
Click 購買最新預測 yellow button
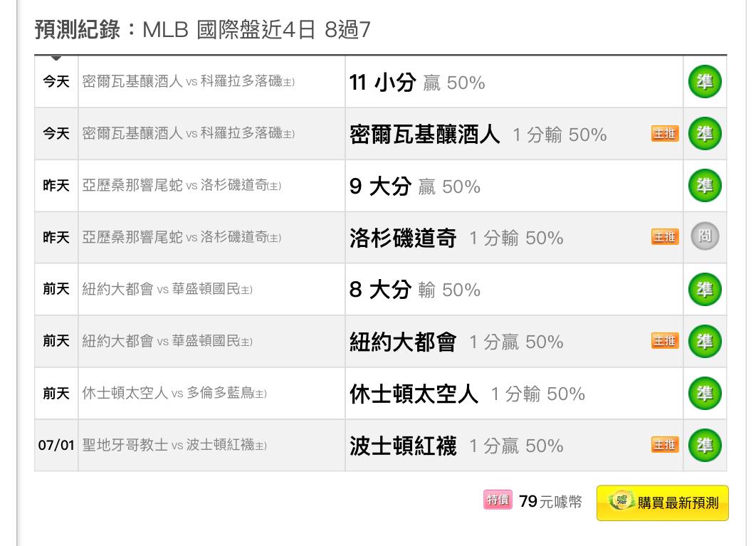click(663, 503)
